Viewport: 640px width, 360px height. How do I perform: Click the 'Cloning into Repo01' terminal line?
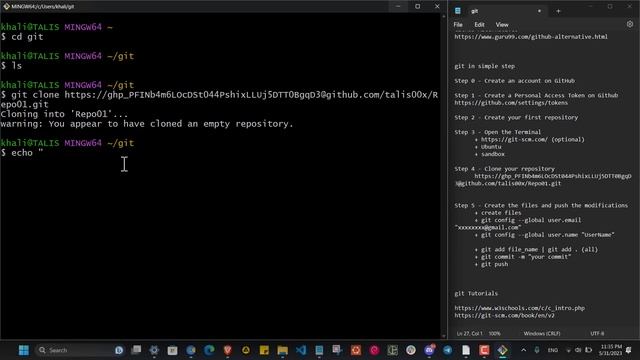[64, 114]
